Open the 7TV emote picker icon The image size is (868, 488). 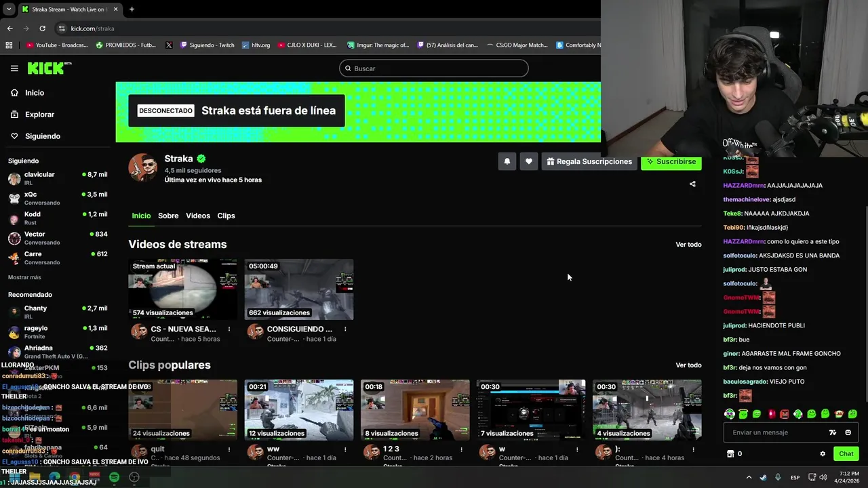[833, 432]
